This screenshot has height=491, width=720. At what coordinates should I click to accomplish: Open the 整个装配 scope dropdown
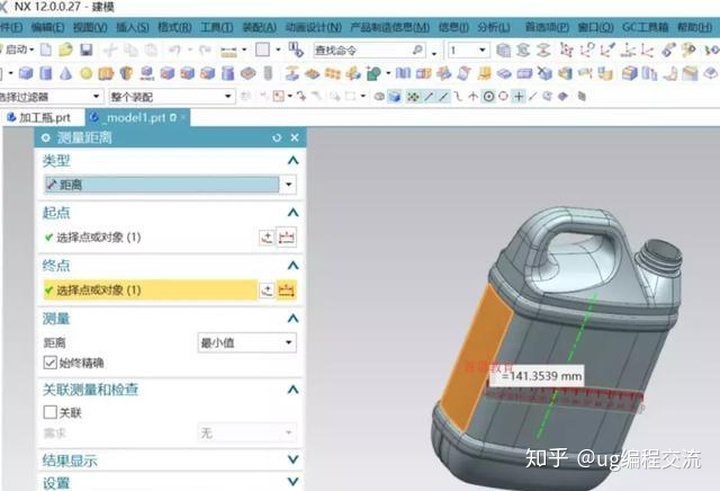coord(228,96)
